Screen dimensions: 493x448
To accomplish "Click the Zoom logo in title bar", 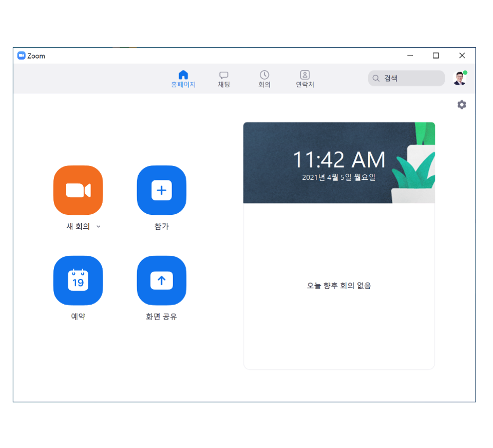I will click(x=22, y=55).
